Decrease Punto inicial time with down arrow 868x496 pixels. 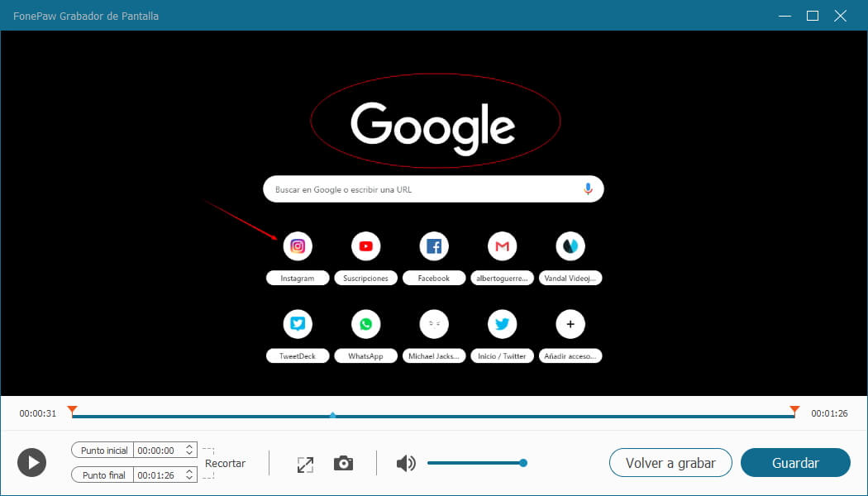coord(189,453)
